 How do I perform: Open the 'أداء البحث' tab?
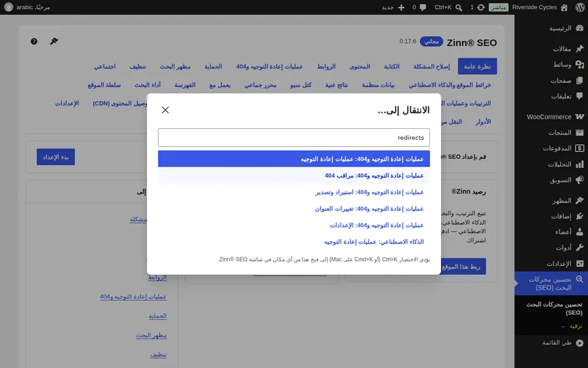click(148, 85)
